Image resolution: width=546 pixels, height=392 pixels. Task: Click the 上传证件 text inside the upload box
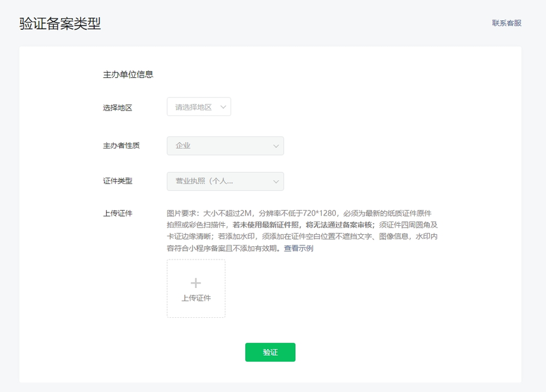(x=196, y=298)
